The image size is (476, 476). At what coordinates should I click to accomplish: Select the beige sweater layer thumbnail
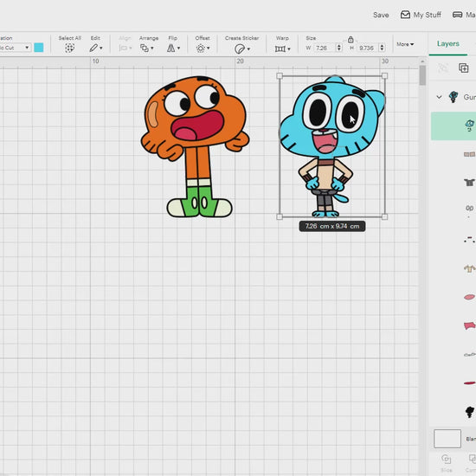[x=470, y=268]
